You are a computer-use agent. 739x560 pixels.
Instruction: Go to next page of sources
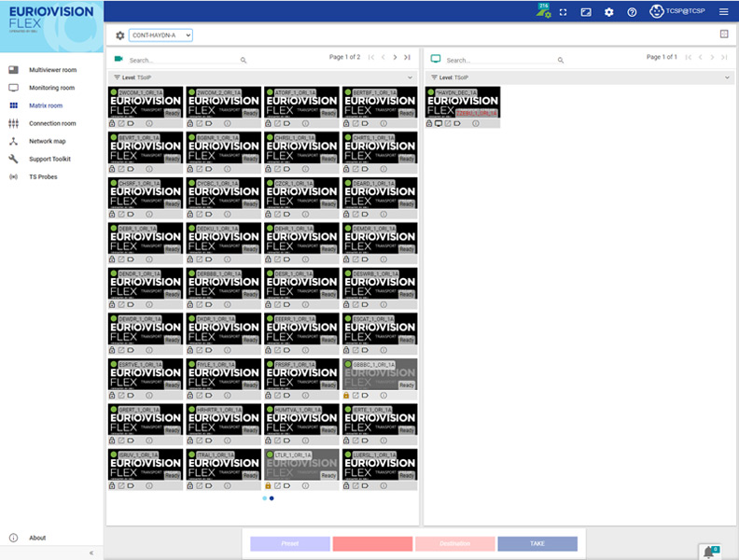coord(395,58)
